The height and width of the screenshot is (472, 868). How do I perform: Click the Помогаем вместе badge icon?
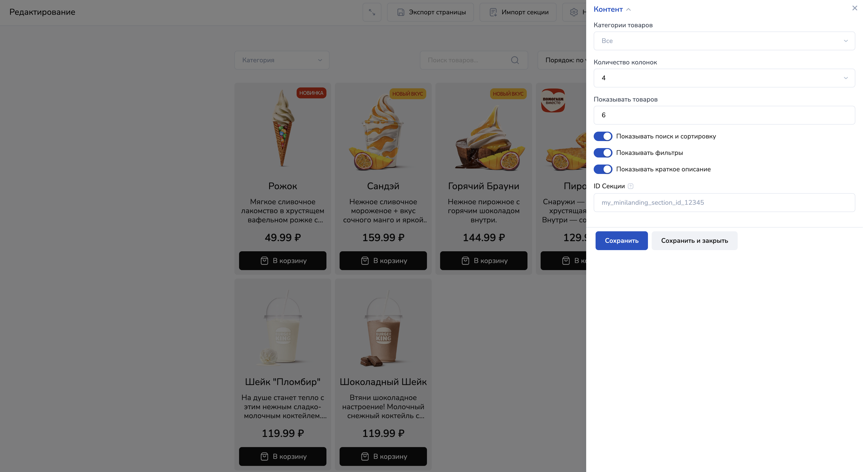tap(553, 100)
